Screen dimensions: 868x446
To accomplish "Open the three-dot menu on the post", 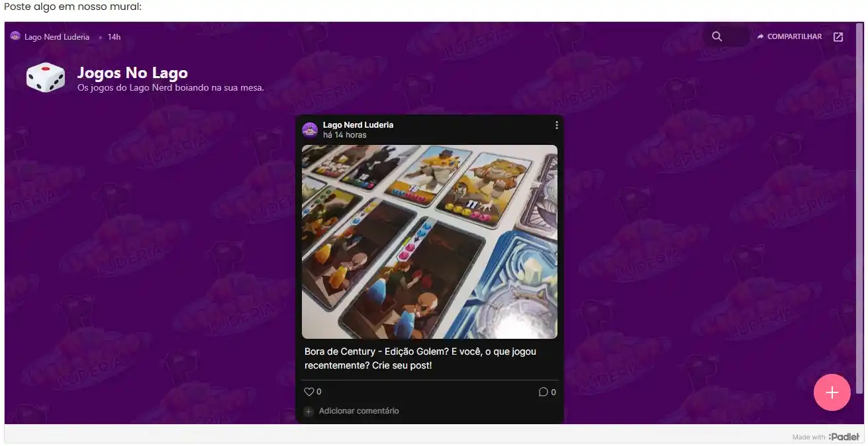I will click(557, 125).
